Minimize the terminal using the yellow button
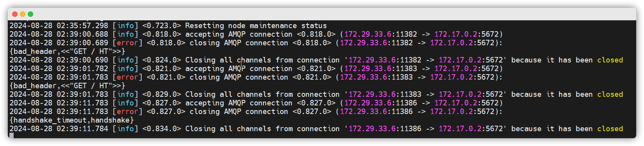This screenshot has height=146, width=644. click(23, 14)
